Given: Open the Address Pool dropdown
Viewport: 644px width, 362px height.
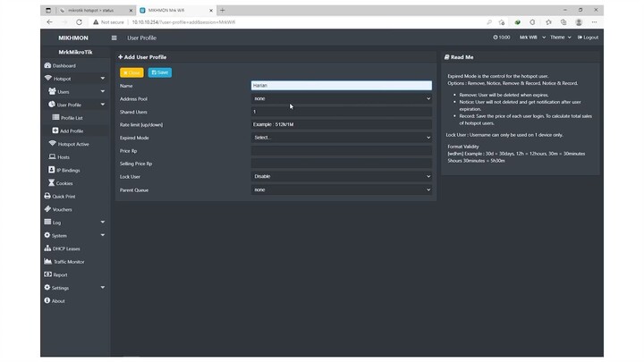Looking at the screenshot, I should coord(342,98).
